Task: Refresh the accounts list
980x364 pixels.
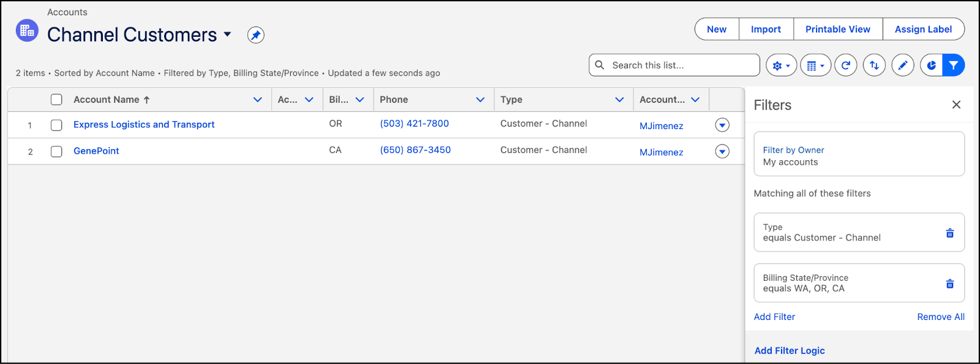Action: tap(846, 65)
